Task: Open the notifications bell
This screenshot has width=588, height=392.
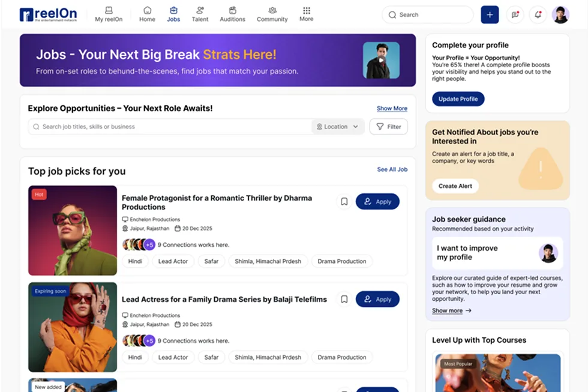Action: click(x=538, y=14)
